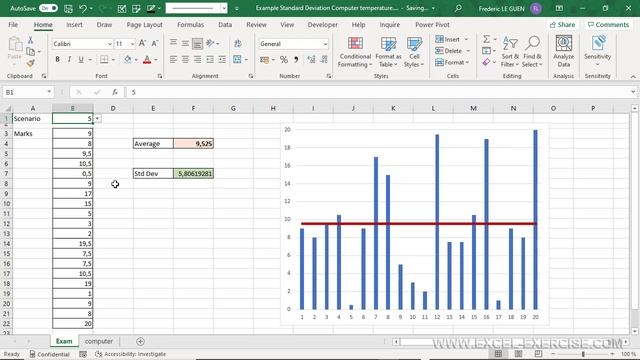Click Decrease Font Size icon
Image resolution: width=640 pixels, height=360 pixels.
click(155, 43)
